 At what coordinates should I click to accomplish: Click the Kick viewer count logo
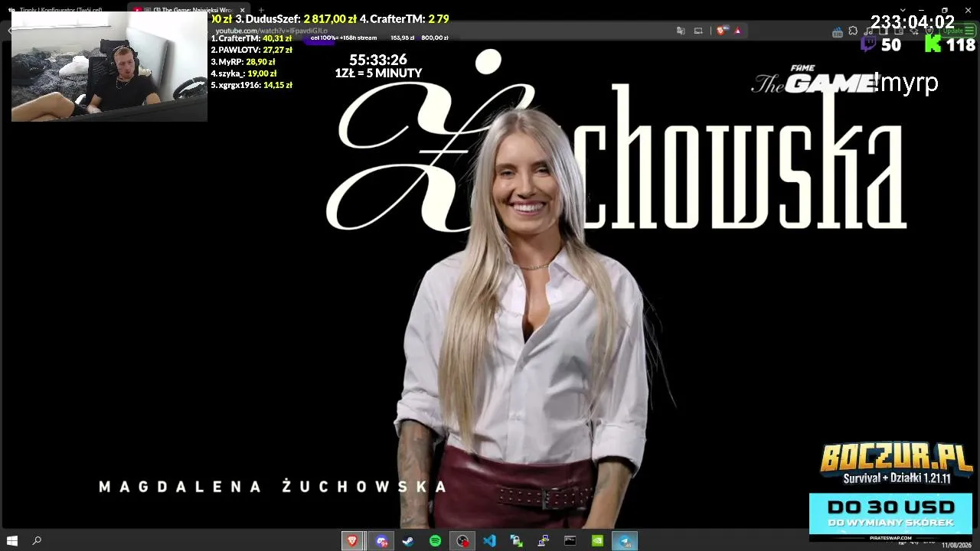click(x=933, y=44)
